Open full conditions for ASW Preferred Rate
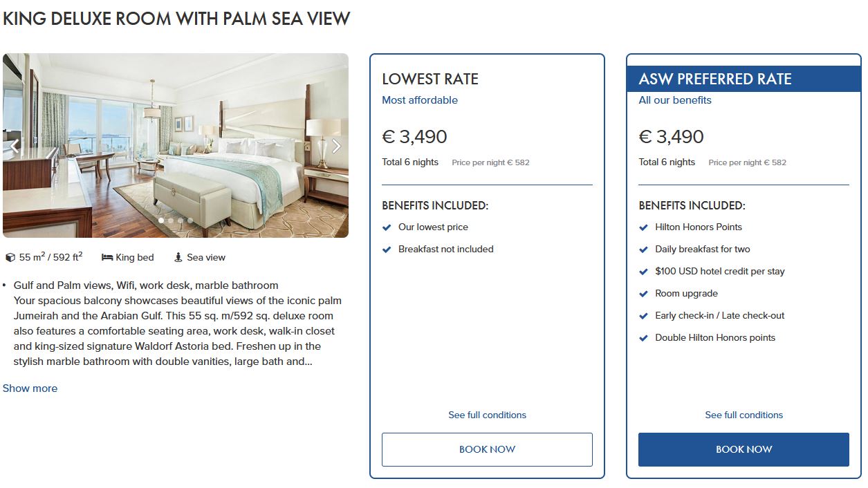This screenshot has height=488, width=868. [x=744, y=415]
